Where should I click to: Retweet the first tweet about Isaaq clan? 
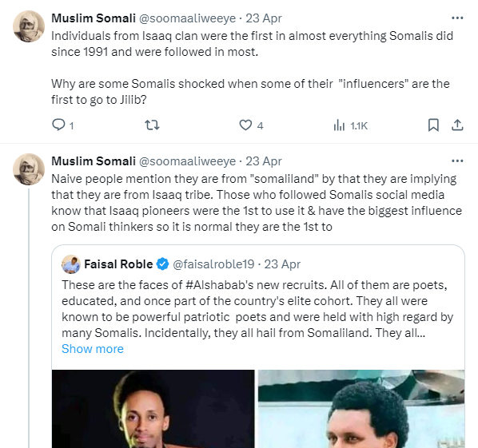(152, 125)
